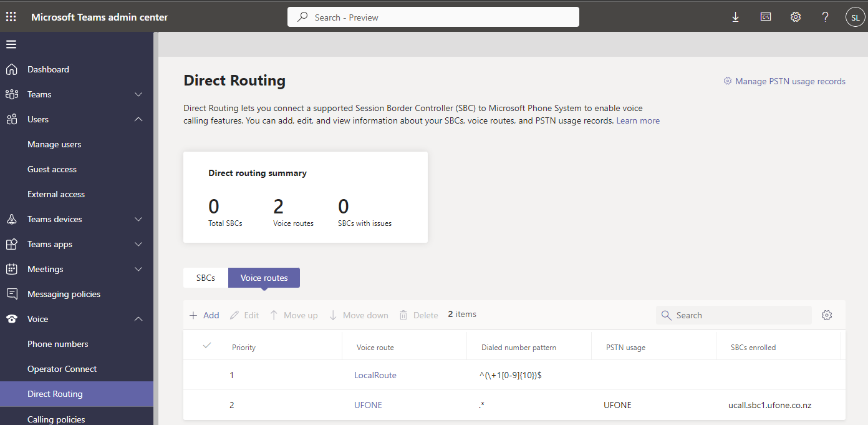Select Direct Routing in sidebar
This screenshot has height=425, width=868.
coord(77,394)
